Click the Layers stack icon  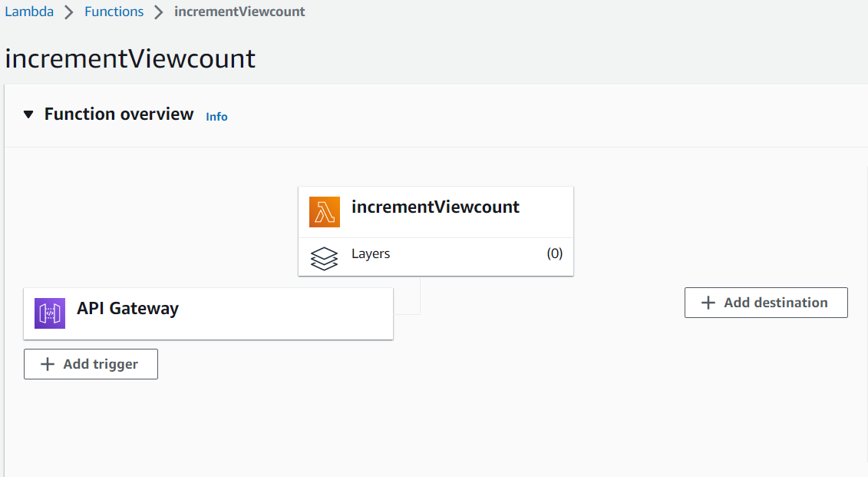pyautogui.click(x=324, y=258)
